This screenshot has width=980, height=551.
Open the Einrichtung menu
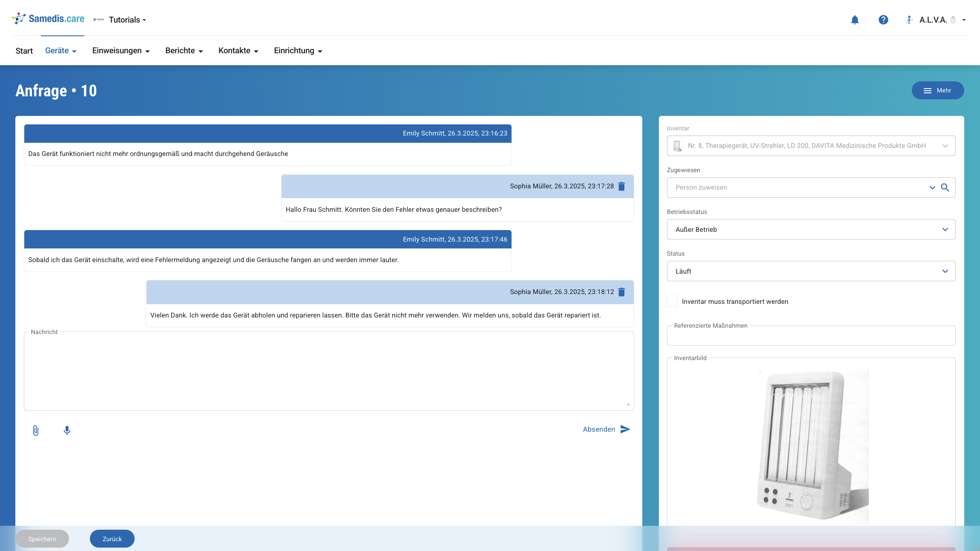click(298, 51)
